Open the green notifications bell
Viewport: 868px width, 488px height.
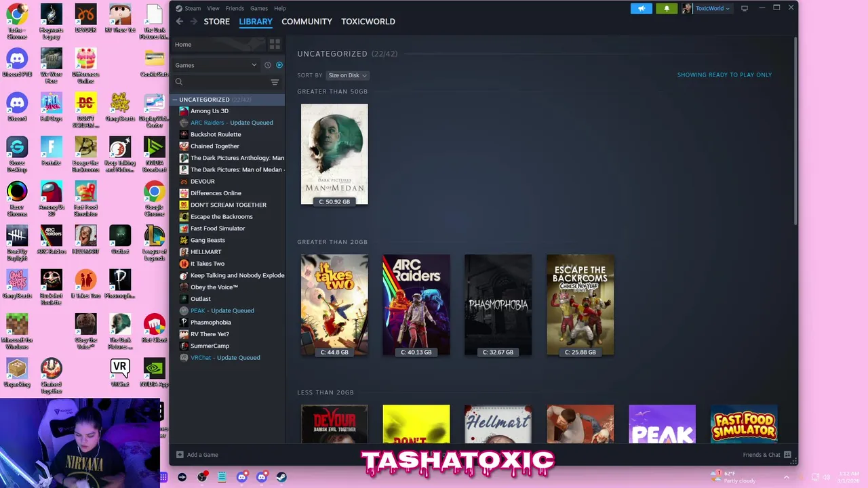[x=666, y=8]
